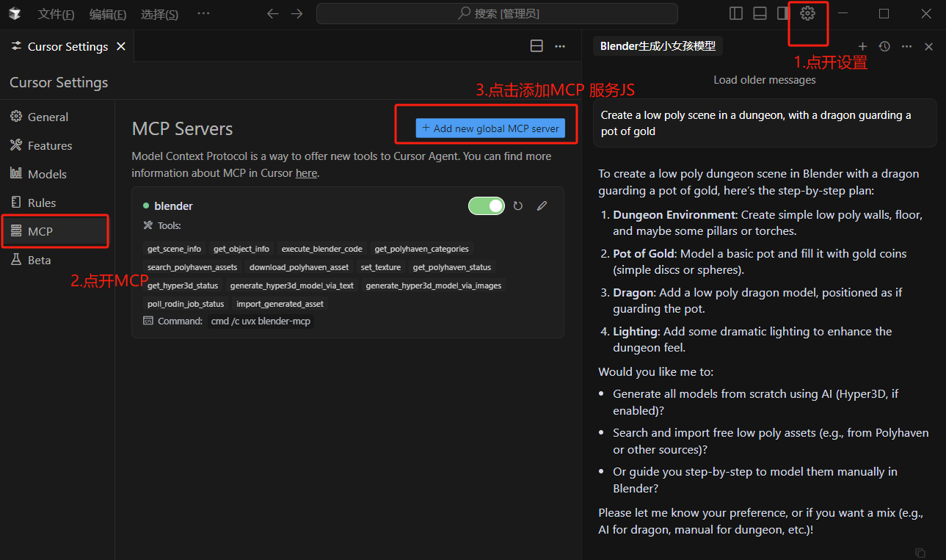The height and width of the screenshot is (560, 946).
Task: Open the 编辑(E) menu
Action: (x=108, y=14)
